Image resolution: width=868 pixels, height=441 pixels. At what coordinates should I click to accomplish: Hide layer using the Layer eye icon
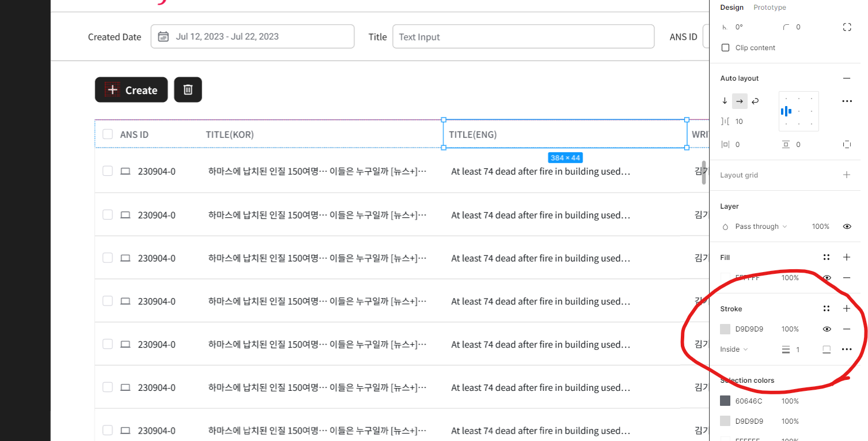click(847, 227)
